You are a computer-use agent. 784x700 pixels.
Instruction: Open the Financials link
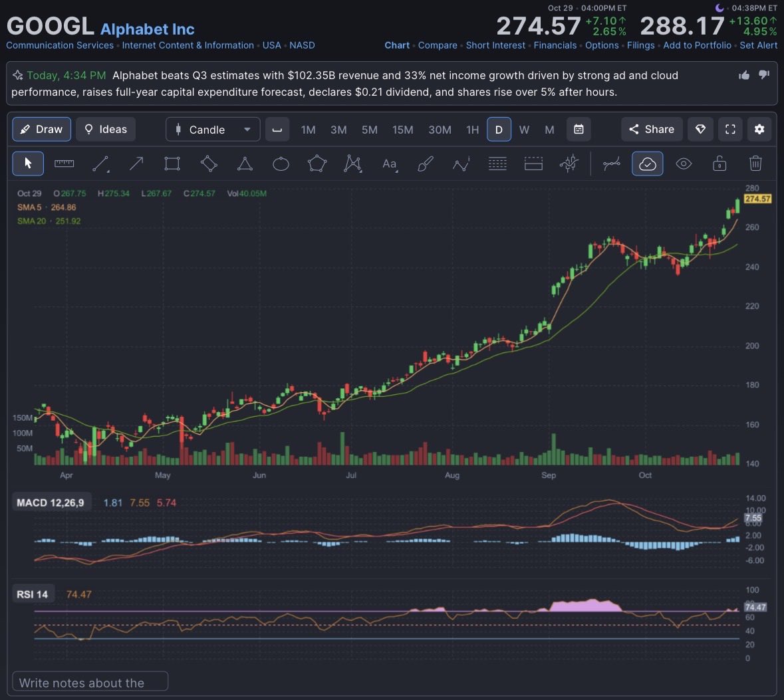[x=555, y=45]
